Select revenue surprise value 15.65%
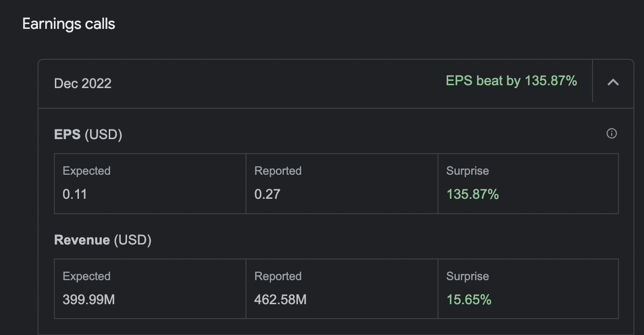Image resolution: width=644 pixels, height=335 pixels. 469,300
